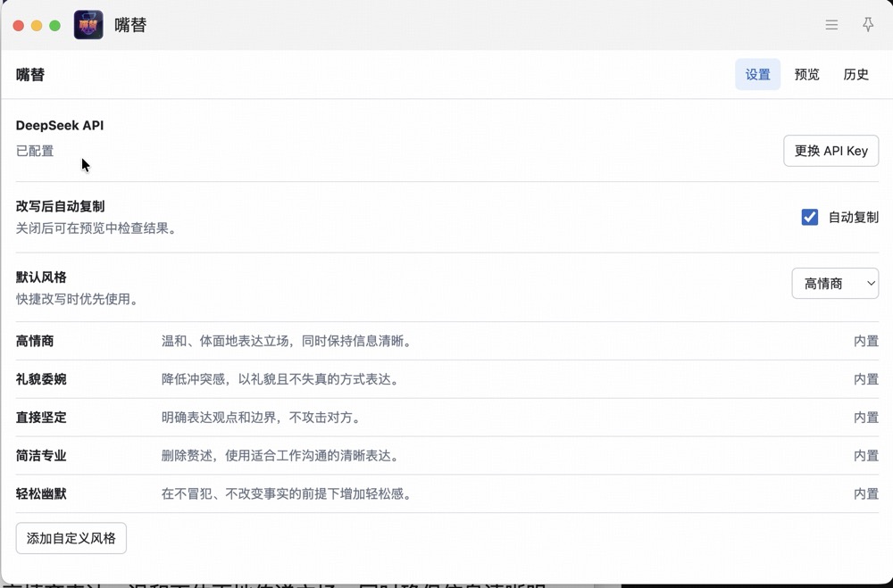Click description 降低冲突感，以礼貌且不失真的方式表达。
The height and width of the screenshot is (588, 893).
pyautogui.click(x=280, y=379)
